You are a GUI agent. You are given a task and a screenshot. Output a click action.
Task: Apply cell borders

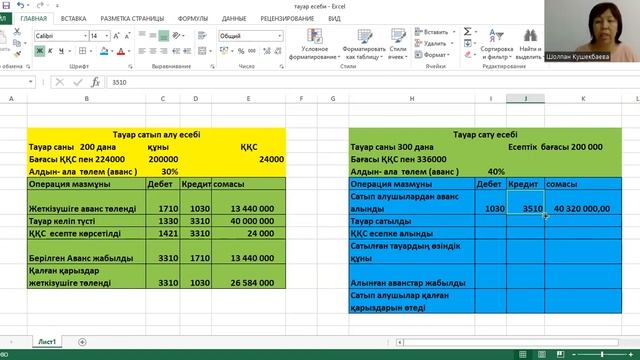pyautogui.click(x=82, y=51)
